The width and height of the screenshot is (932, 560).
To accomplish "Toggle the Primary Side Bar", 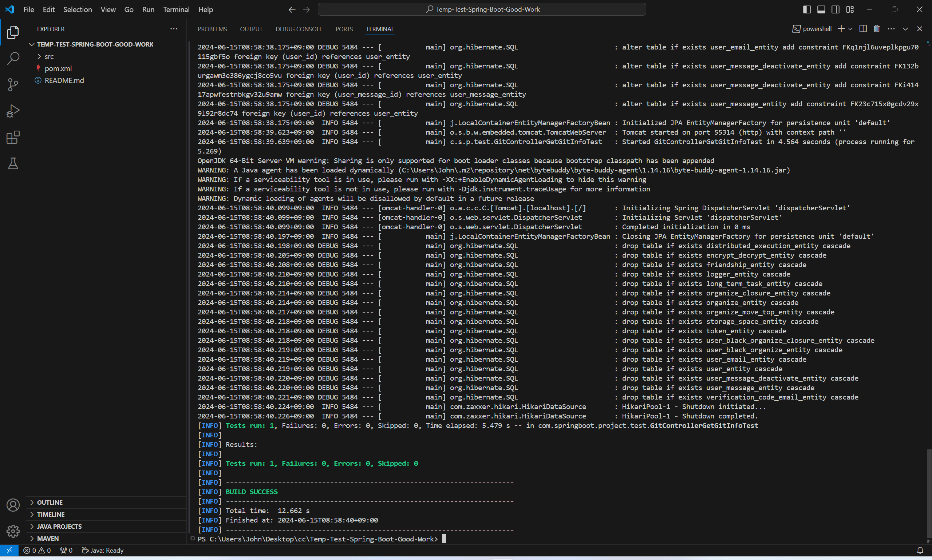I will (807, 9).
